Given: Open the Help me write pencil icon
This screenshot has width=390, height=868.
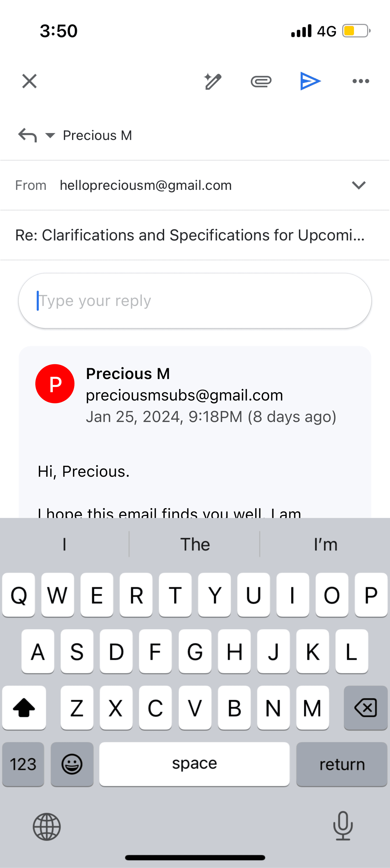Looking at the screenshot, I should (x=212, y=81).
